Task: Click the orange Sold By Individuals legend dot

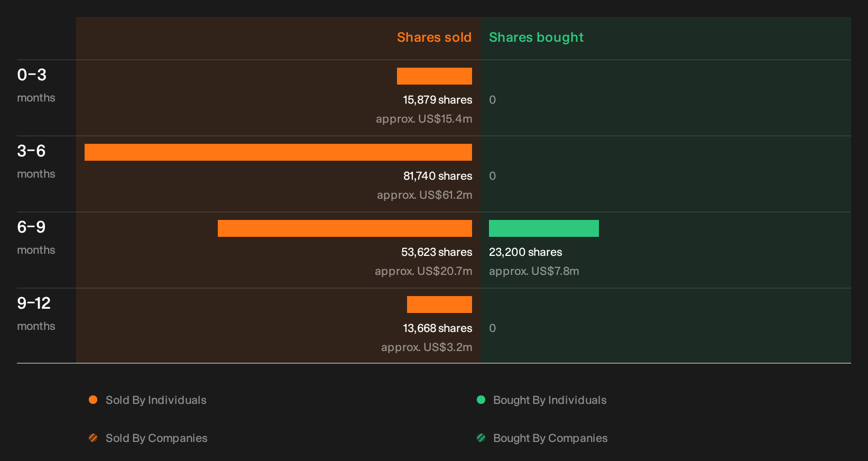Action: pyautogui.click(x=93, y=400)
